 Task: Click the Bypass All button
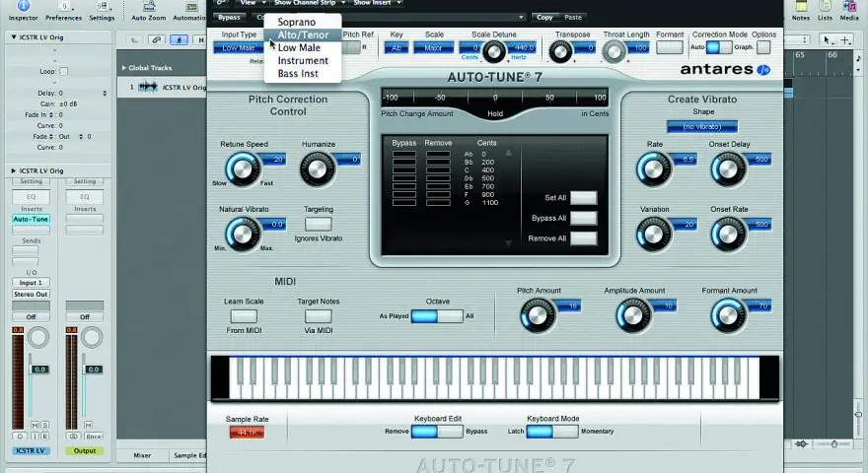coord(584,218)
